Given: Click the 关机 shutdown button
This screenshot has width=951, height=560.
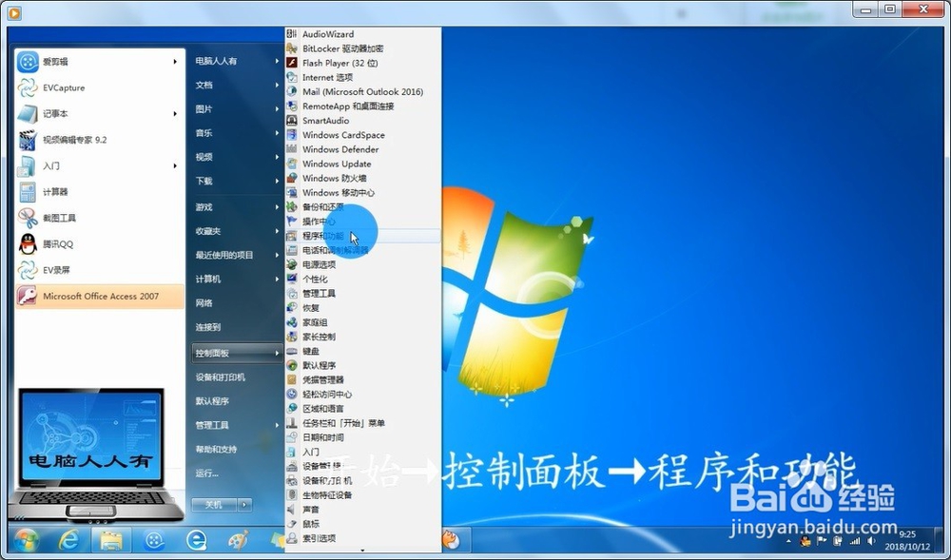Looking at the screenshot, I should coord(214,505).
